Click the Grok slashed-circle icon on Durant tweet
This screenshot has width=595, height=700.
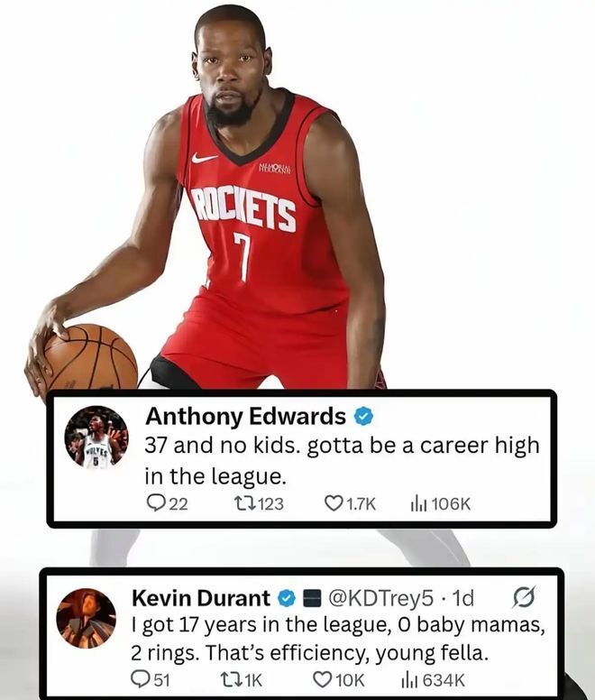pyautogui.click(x=523, y=598)
